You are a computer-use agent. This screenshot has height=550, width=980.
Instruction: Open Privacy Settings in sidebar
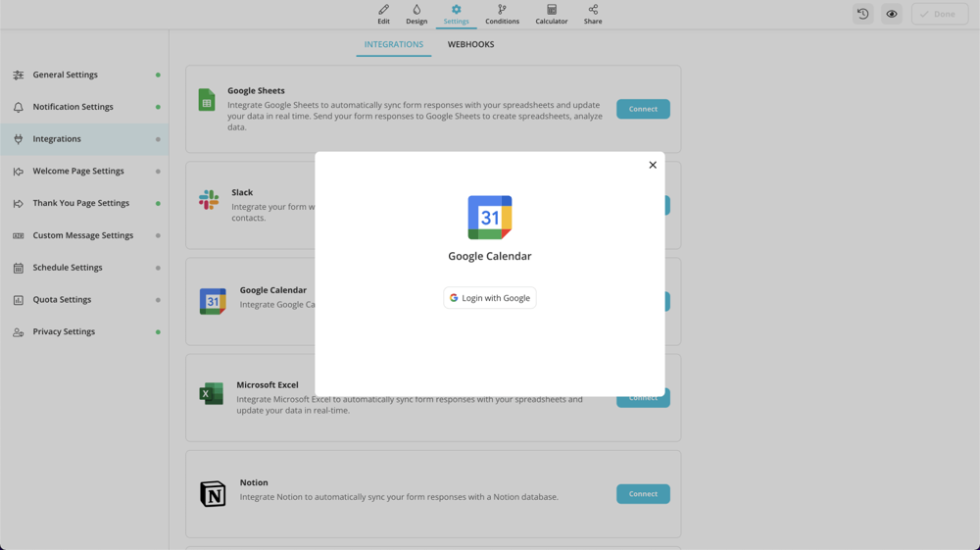pos(64,331)
